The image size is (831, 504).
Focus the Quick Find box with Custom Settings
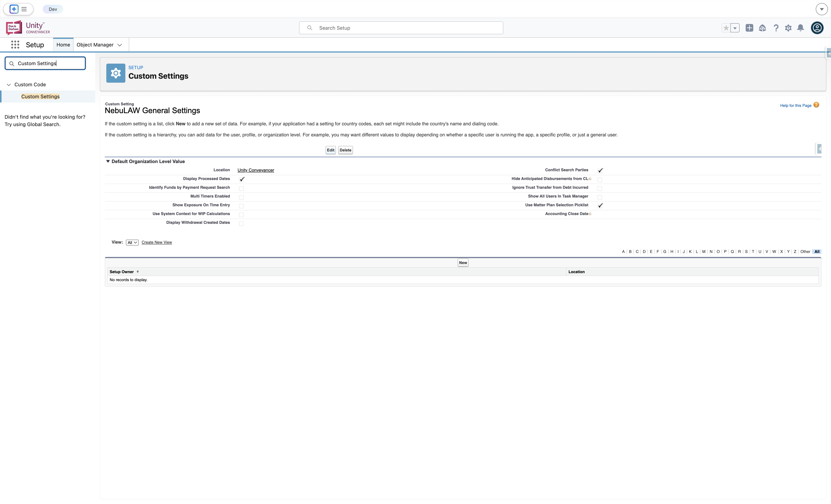coord(45,63)
